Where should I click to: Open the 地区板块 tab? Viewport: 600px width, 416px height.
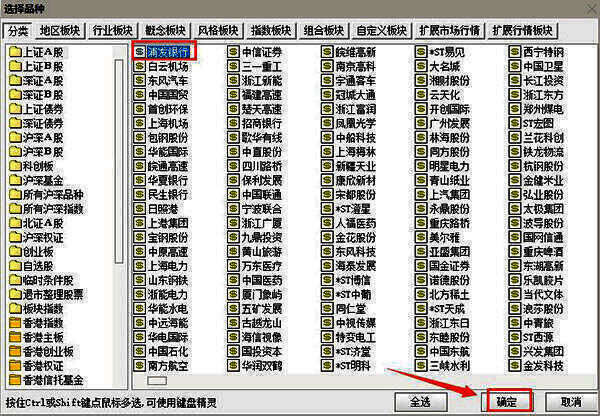pos(60,31)
